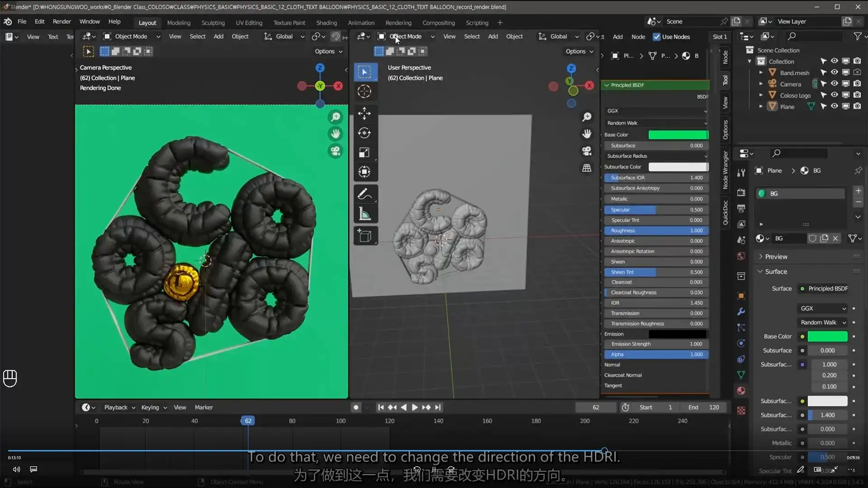This screenshot has height=488, width=868.
Task: Uncheck the Use Nodes checkbox
Action: point(658,37)
